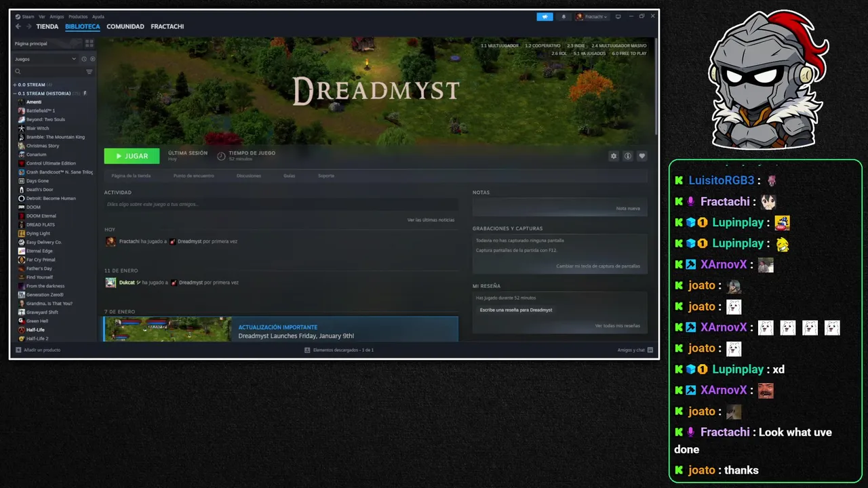Open Página de la tienda link
The width and height of the screenshot is (868, 488).
click(x=131, y=176)
